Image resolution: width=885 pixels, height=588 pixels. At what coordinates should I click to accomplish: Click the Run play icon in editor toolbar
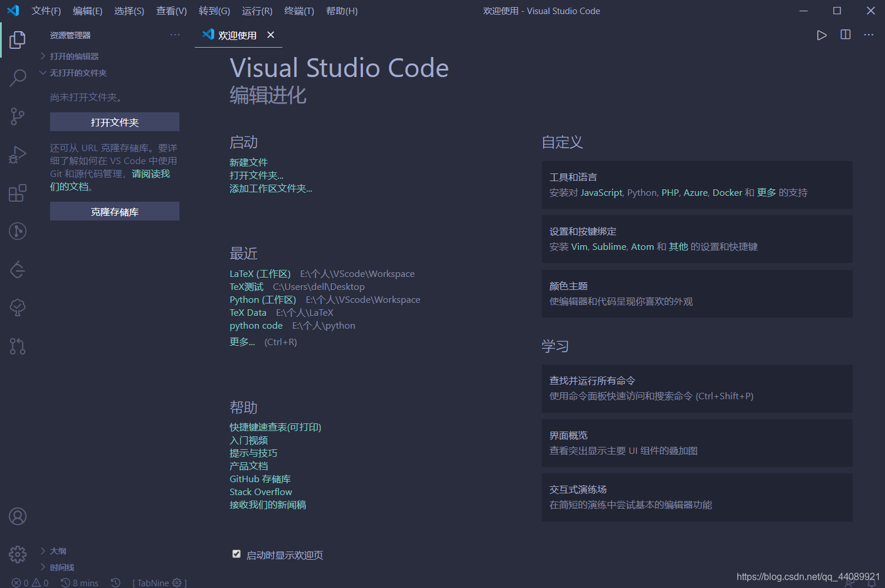(821, 35)
